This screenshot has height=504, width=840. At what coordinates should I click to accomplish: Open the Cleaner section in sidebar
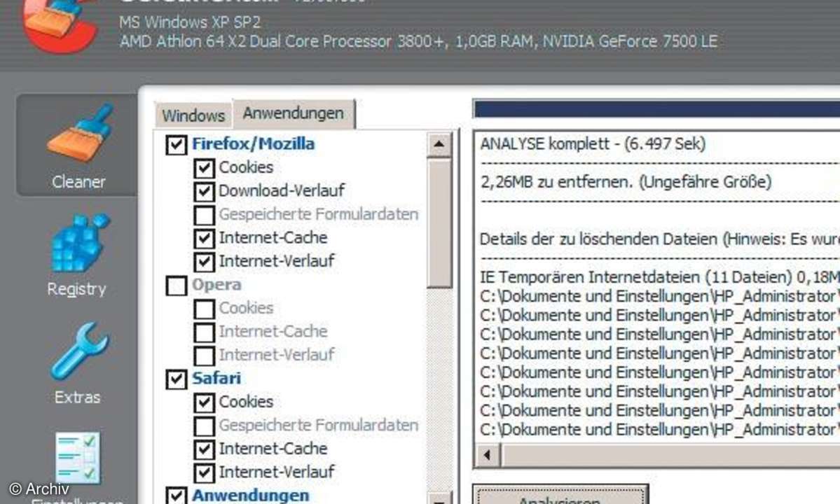(78, 146)
